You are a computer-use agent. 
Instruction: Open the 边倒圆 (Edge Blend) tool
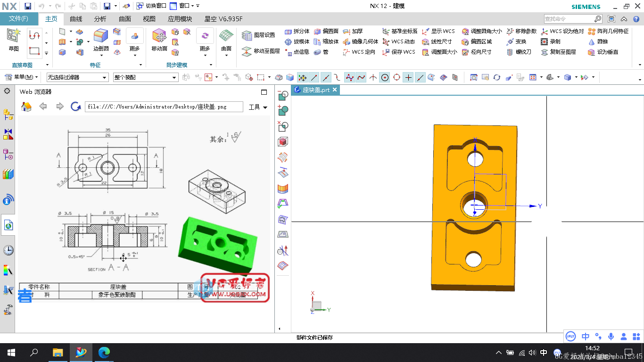[101, 40]
